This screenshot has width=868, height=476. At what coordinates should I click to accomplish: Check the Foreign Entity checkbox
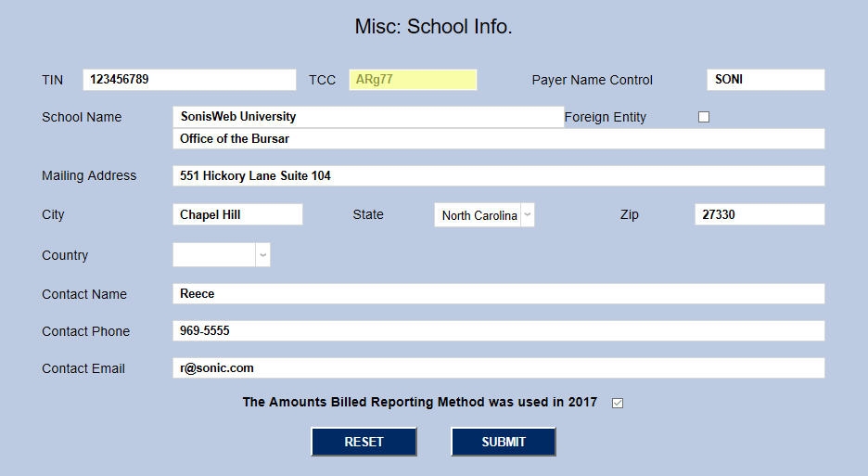[704, 117]
